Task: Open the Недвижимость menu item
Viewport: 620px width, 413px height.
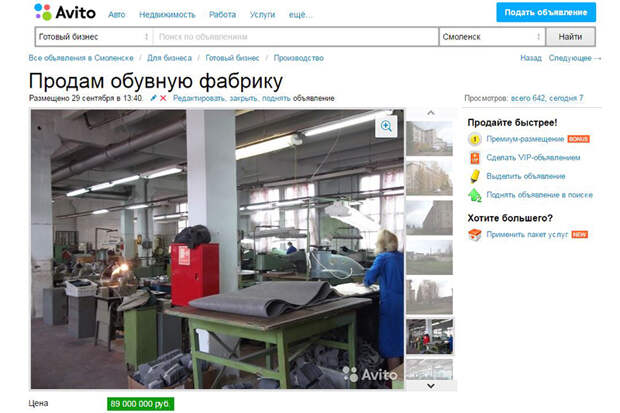Action: point(167,15)
